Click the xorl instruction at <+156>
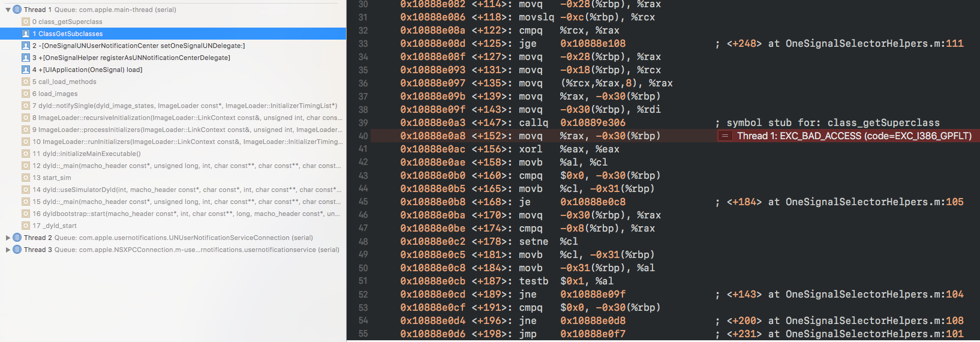 pos(530,149)
